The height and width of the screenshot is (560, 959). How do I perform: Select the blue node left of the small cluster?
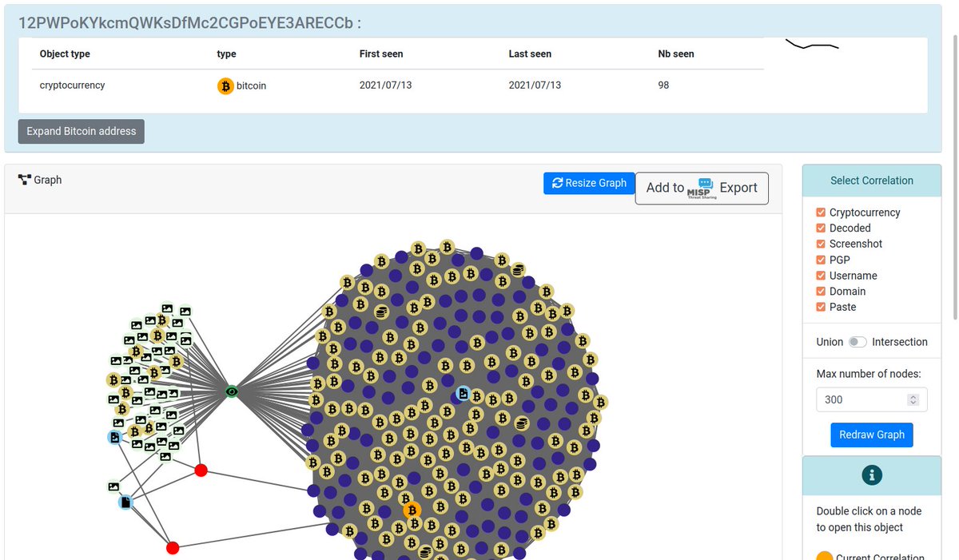115,437
